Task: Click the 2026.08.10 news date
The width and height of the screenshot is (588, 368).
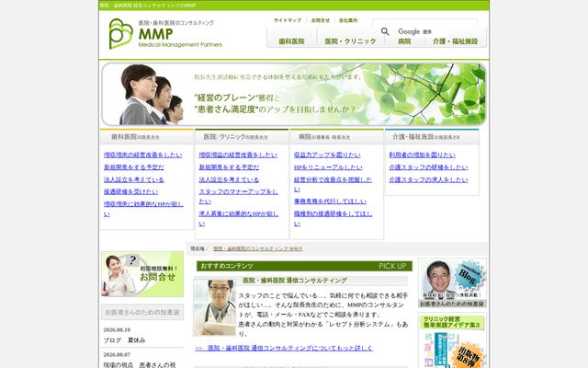Action: coord(117,329)
